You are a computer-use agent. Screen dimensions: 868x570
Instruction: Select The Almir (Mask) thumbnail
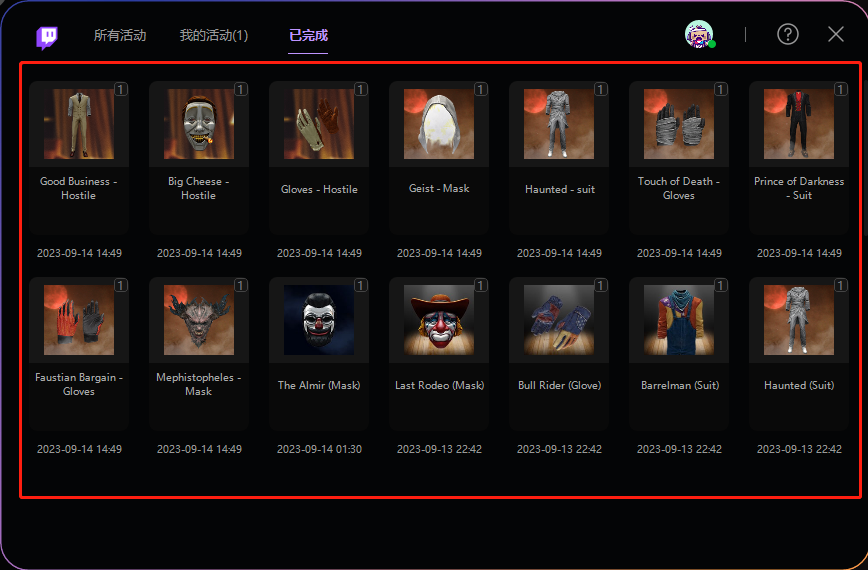pos(319,320)
